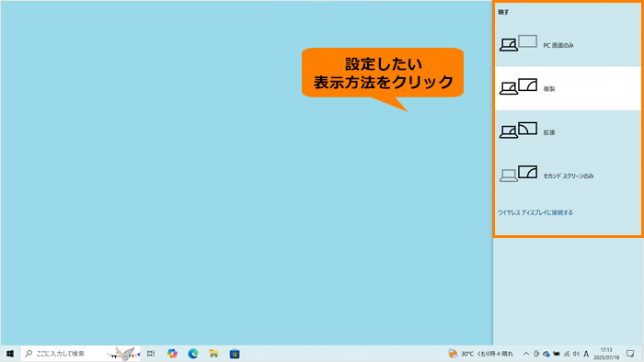
Task: Open the Action Center notification icon
Action: tap(630, 354)
